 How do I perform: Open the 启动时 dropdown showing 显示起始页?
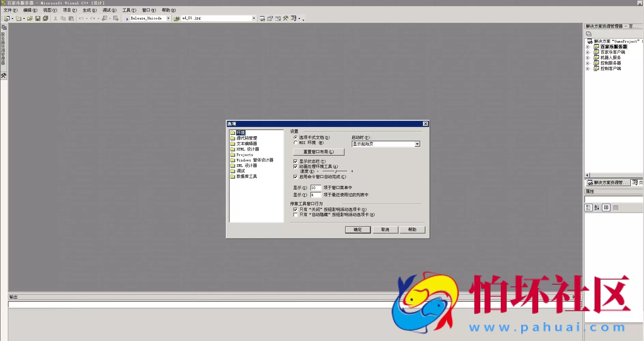[418, 144]
